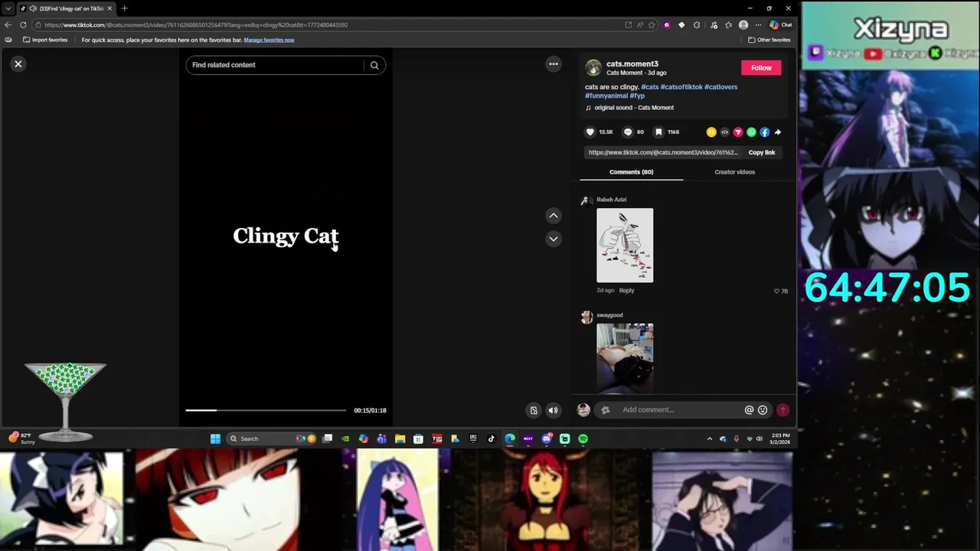Open the #catlovers hashtag
This screenshot has width=980, height=551.
click(721, 86)
